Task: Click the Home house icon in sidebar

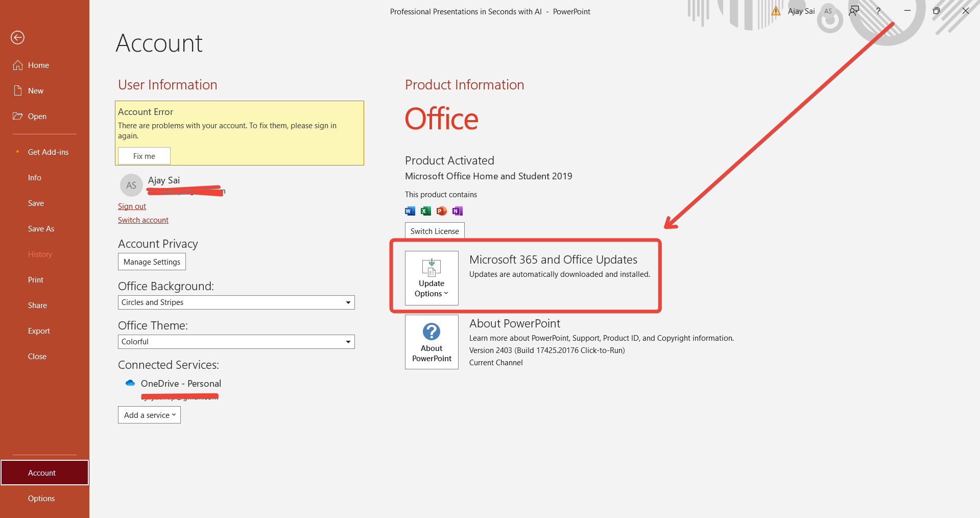Action: (18, 65)
